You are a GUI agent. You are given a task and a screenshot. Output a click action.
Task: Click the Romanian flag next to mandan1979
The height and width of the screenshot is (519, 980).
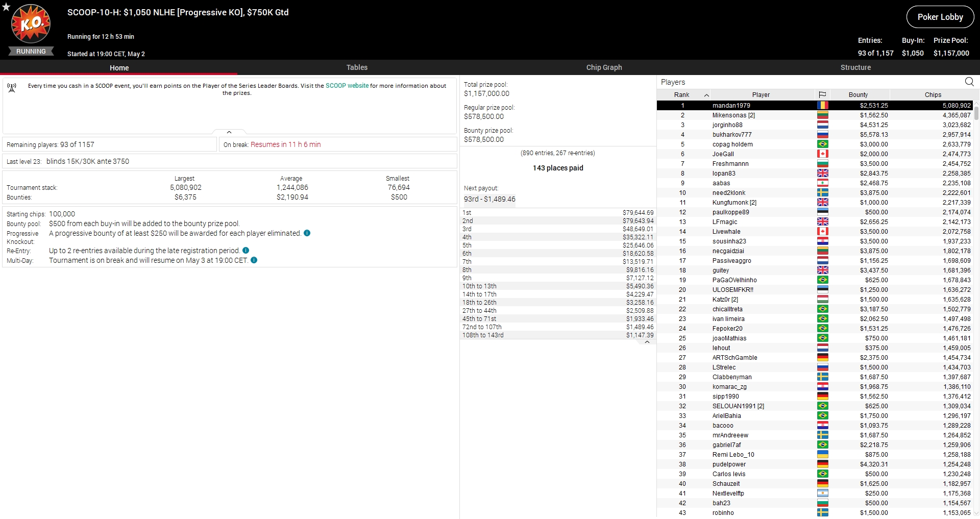coord(822,106)
